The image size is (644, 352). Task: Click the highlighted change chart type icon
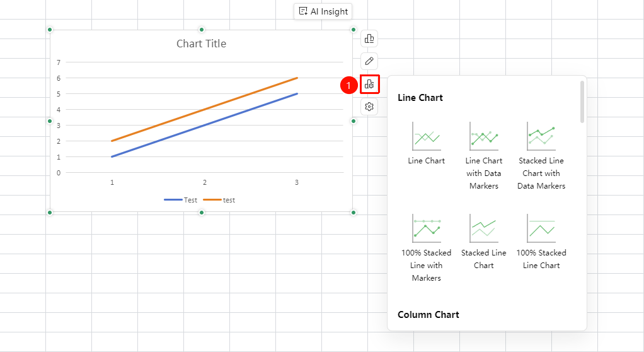pyautogui.click(x=369, y=85)
